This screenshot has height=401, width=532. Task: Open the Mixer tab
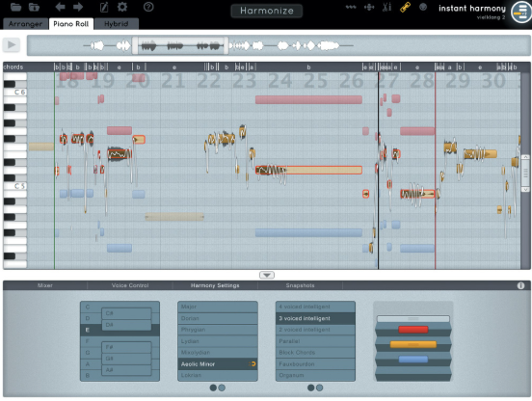pos(45,285)
